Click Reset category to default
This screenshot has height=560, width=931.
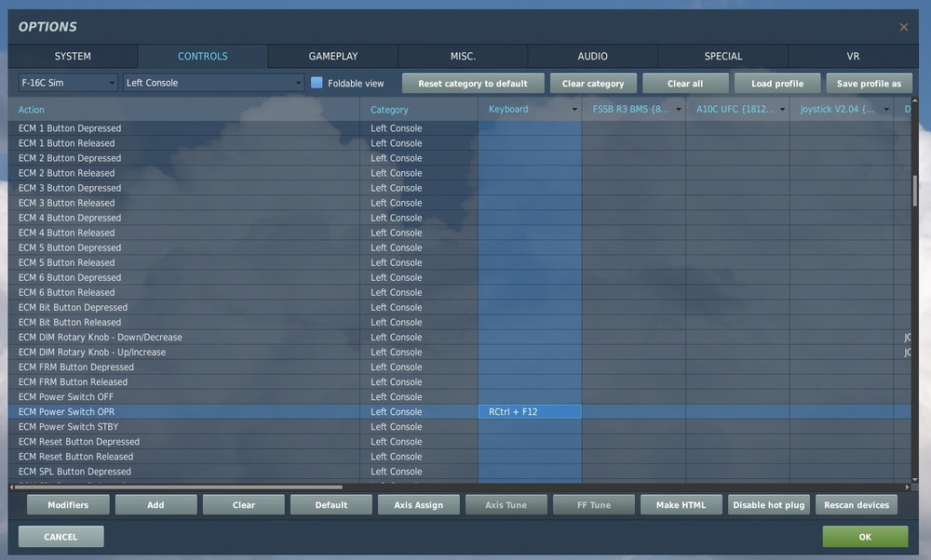[473, 83]
